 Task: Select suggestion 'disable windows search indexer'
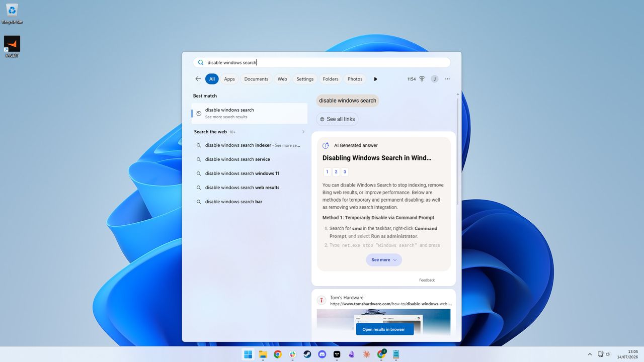(250, 145)
